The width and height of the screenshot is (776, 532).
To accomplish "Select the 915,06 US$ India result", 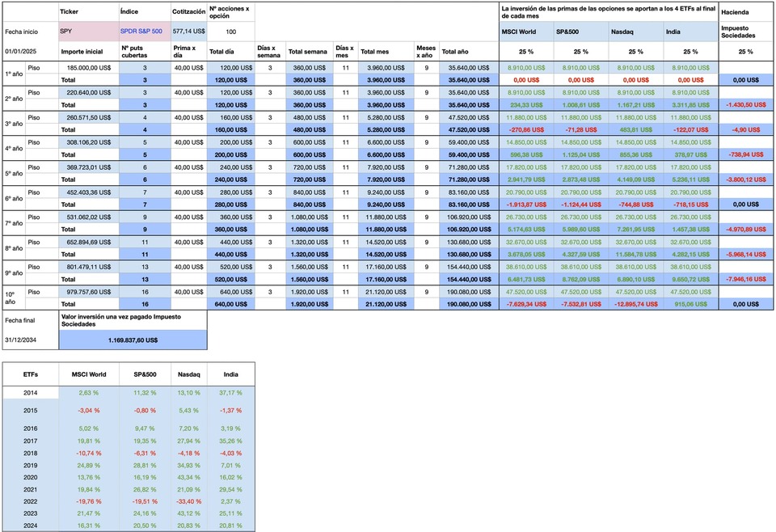I will (691, 304).
